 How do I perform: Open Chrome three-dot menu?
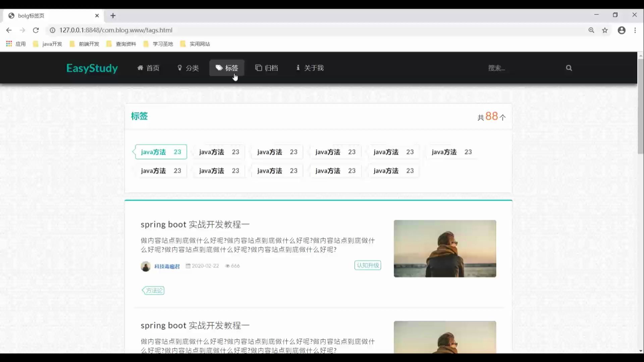tap(635, 30)
